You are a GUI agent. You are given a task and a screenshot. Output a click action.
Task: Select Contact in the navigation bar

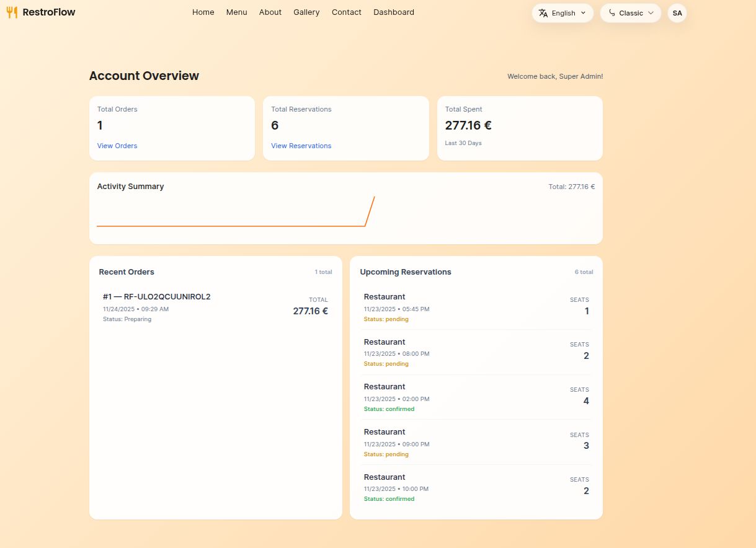tap(346, 12)
